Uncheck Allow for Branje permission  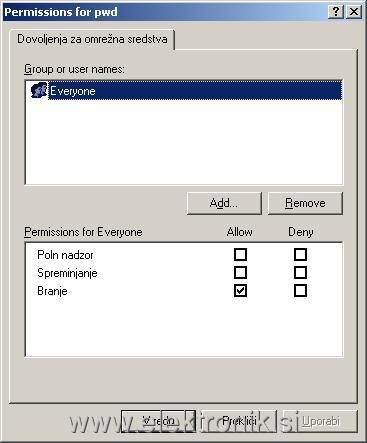tap(240, 291)
